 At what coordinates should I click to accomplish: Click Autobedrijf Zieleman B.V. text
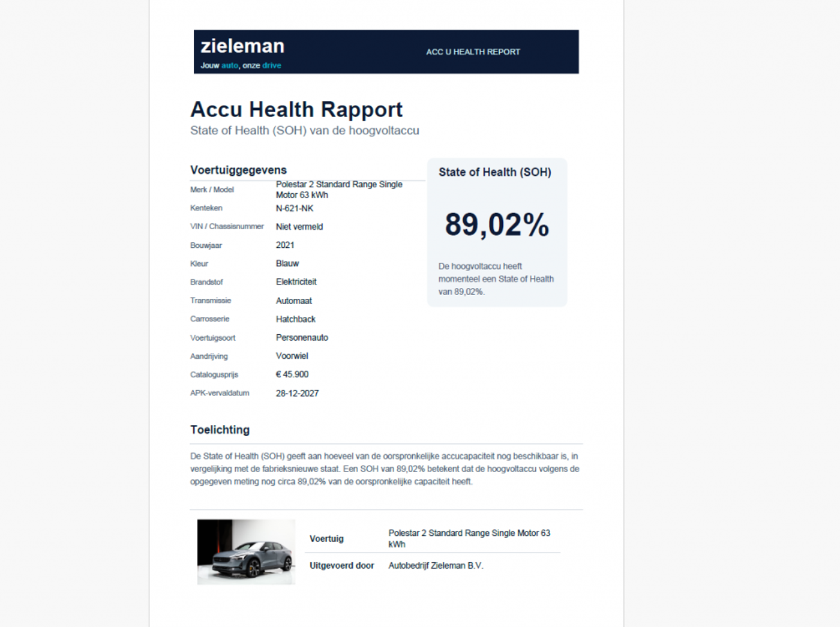pos(436,566)
